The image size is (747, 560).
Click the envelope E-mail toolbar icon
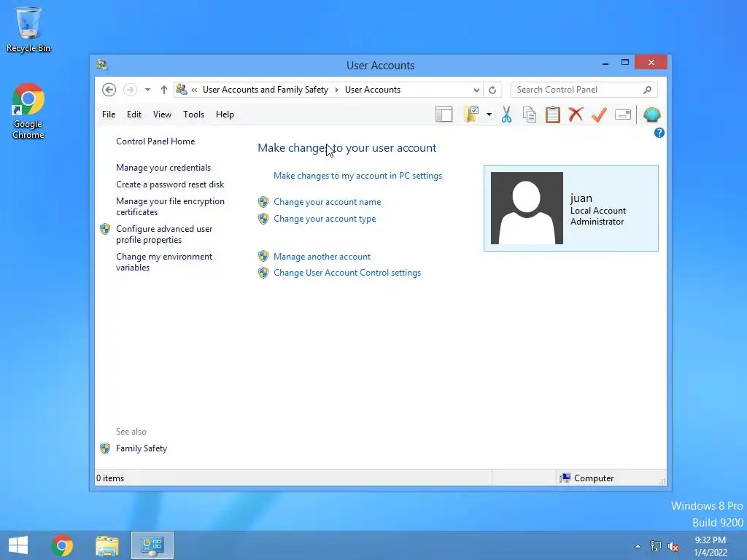(623, 114)
